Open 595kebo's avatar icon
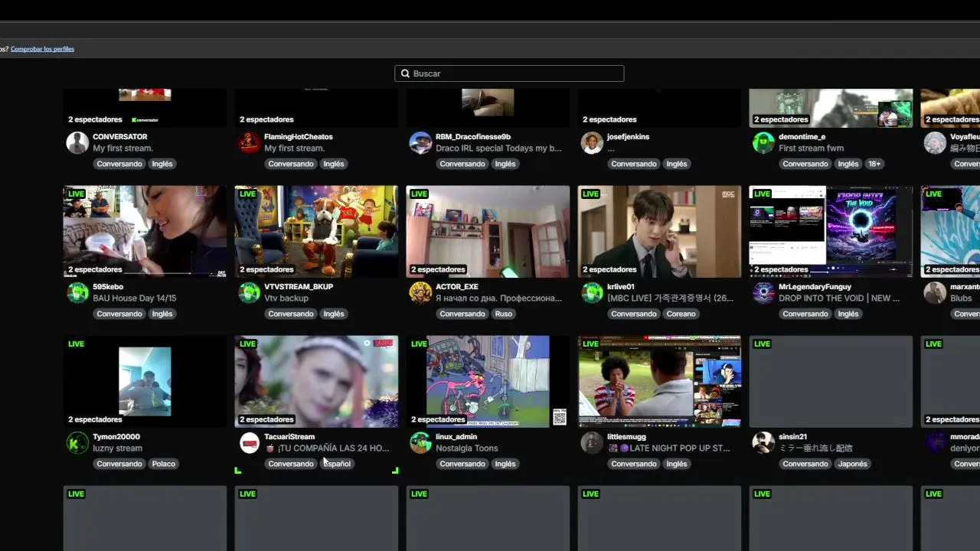Screen dimensions: 980x551 tap(77, 292)
